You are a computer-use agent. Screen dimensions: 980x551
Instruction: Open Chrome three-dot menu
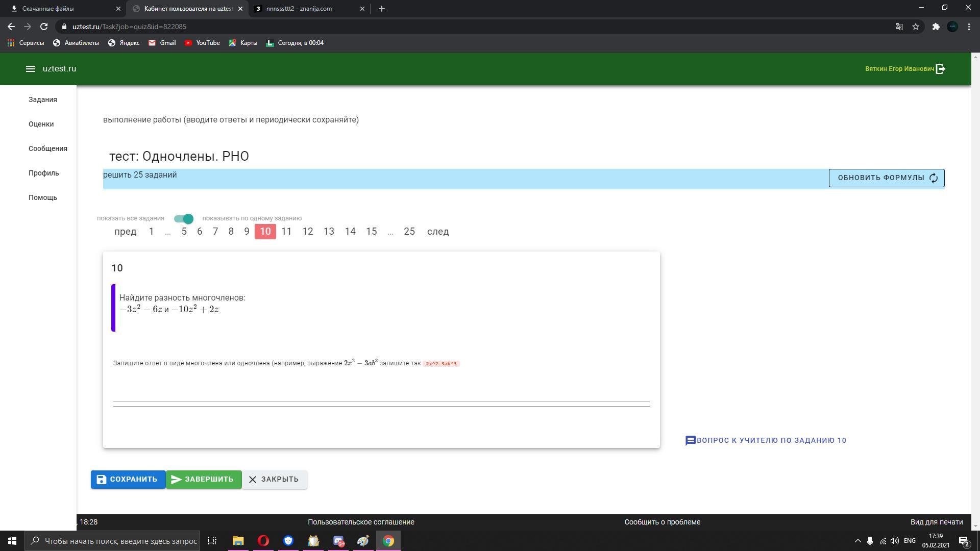(969, 27)
